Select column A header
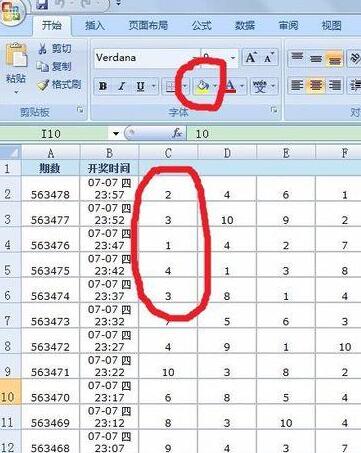This screenshot has height=453, width=361. coord(51,153)
